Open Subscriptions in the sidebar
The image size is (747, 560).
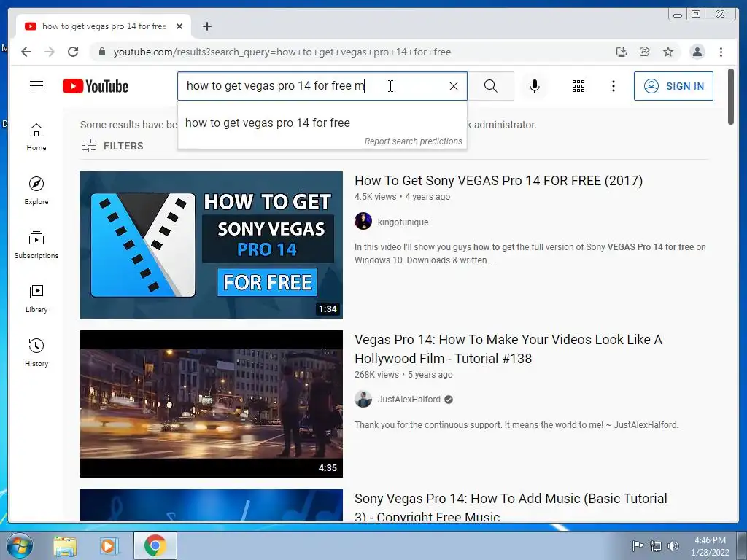[x=36, y=245]
